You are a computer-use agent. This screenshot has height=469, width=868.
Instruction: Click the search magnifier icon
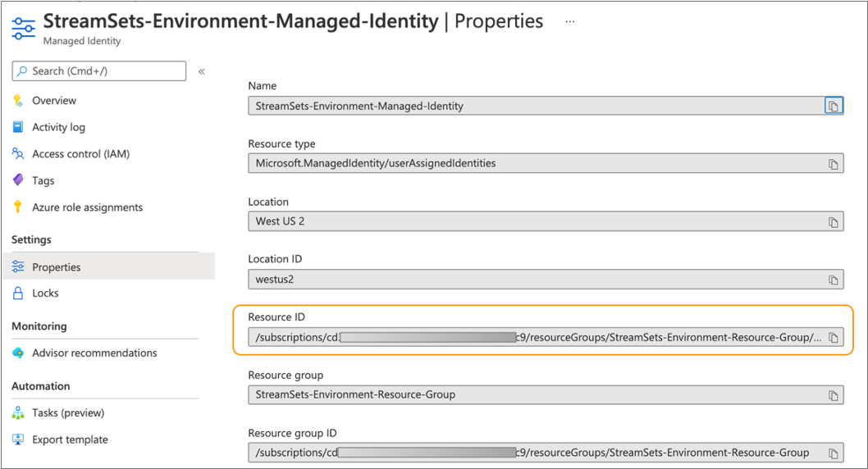click(22, 71)
